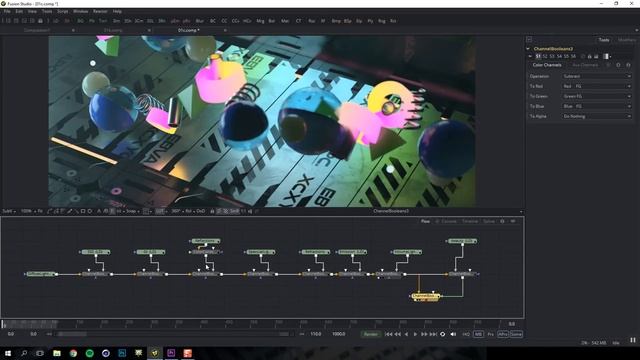Add a Polygon (Ply) mask tool
Screen dimensions: 640x360
tap(370, 21)
